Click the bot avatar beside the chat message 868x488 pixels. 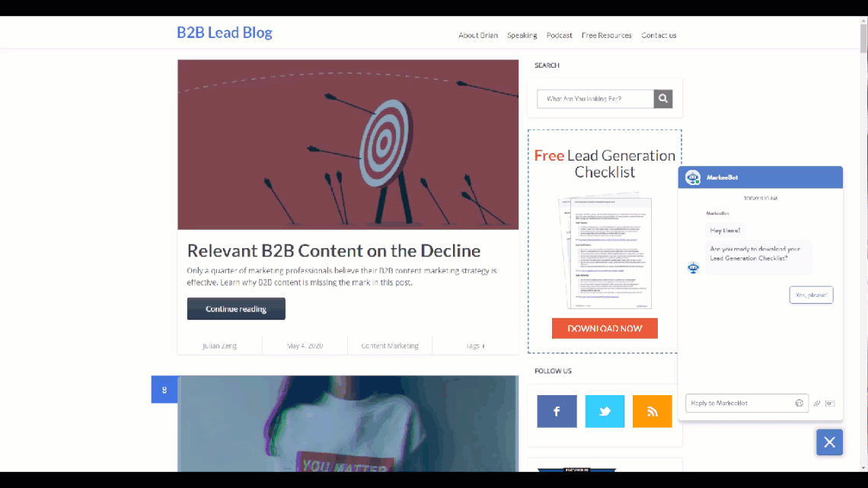pyautogui.click(x=693, y=268)
